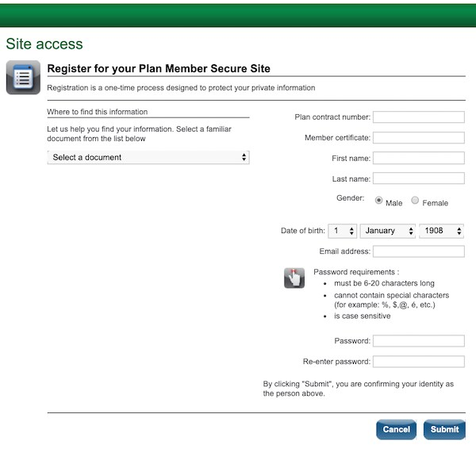The height and width of the screenshot is (452, 476).
Task: Click the password requirements hand icon
Action: tap(294, 278)
